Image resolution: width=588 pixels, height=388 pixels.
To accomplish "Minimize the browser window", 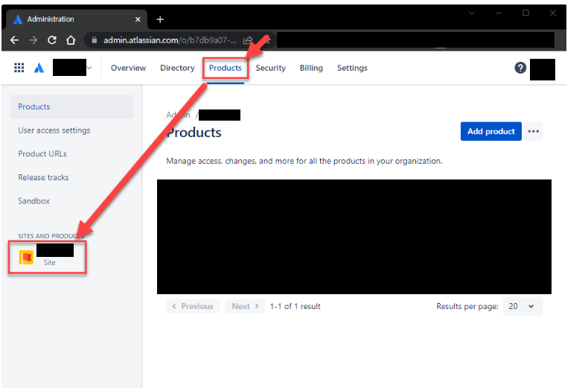I will [x=499, y=13].
